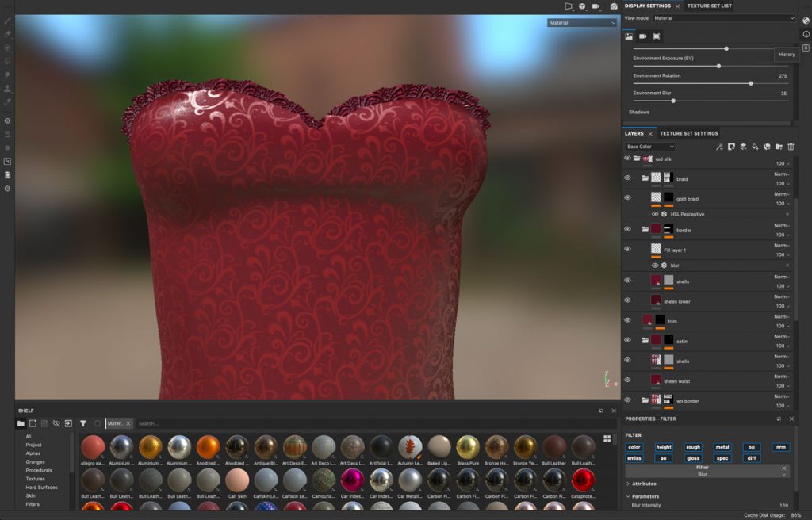Open the History panel clock icon
This screenshot has width=812, height=520.
click(x=806, y=34)
